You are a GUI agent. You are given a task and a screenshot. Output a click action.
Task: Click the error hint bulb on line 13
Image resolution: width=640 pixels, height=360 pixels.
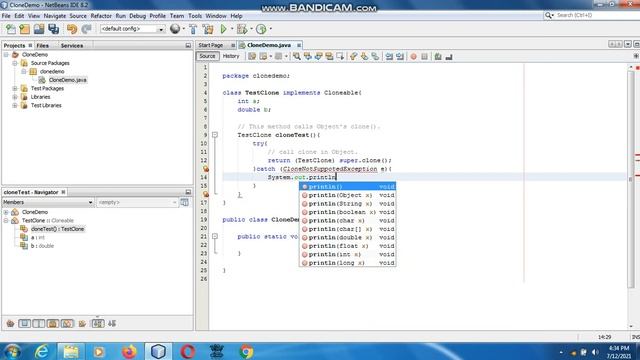click(206, 169)
